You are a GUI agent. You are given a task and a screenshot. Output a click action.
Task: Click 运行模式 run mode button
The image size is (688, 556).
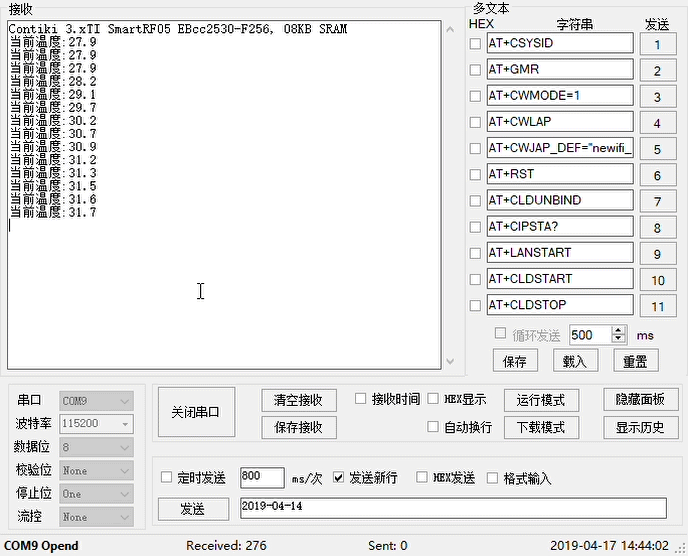click(541, 400)
